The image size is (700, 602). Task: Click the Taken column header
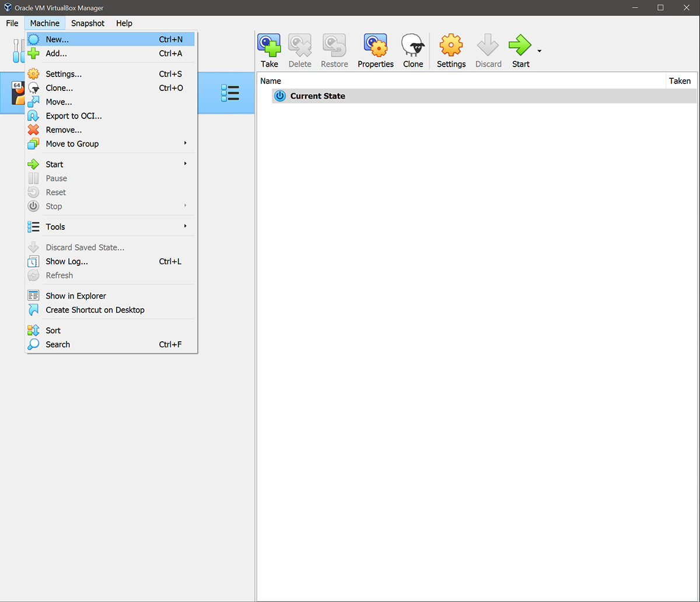(x=681, y=81)
